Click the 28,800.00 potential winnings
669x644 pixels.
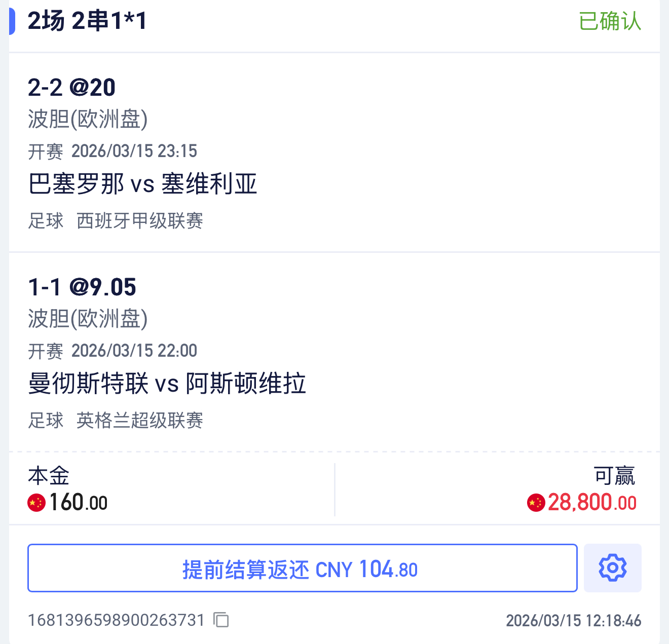pos(591,503)
